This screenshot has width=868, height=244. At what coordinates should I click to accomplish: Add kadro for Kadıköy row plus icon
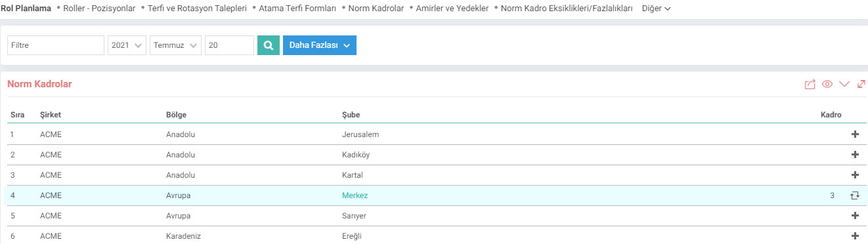[855, 155]
